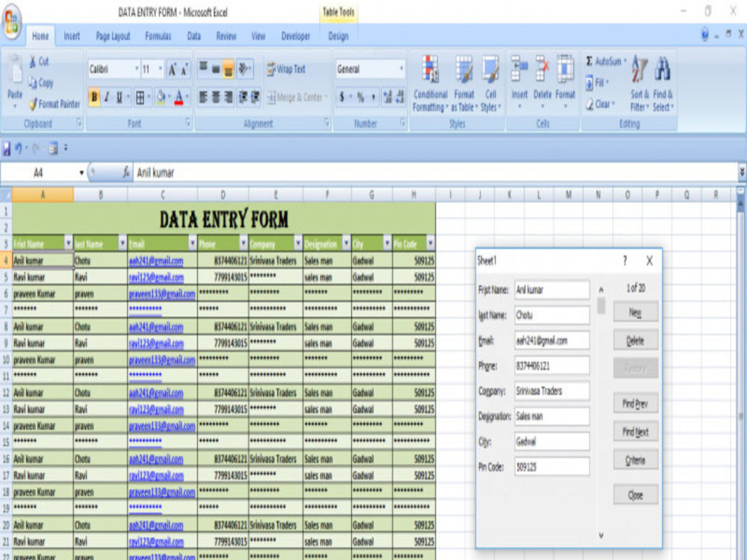This screenshot has height=560, width=747.
Task: Open the Sort & Filter menu
Action: click(639, 84)
